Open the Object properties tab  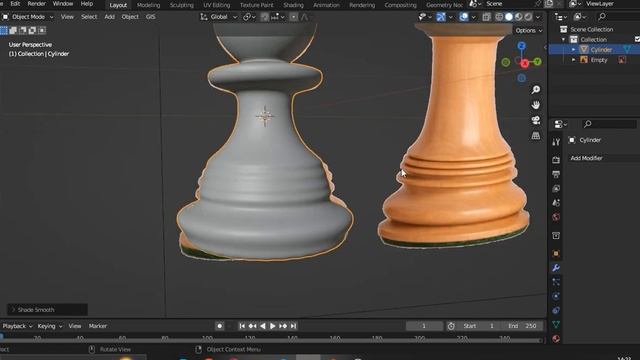[556, 253]
